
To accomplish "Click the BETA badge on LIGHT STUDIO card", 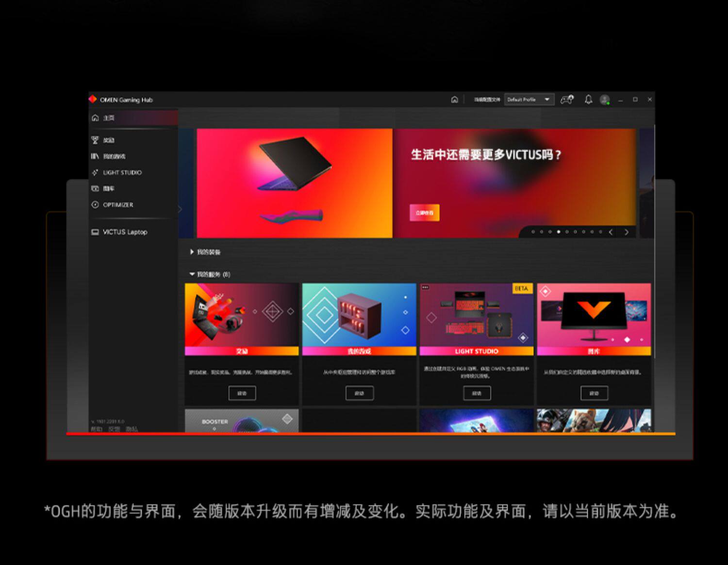I will 522,288.
